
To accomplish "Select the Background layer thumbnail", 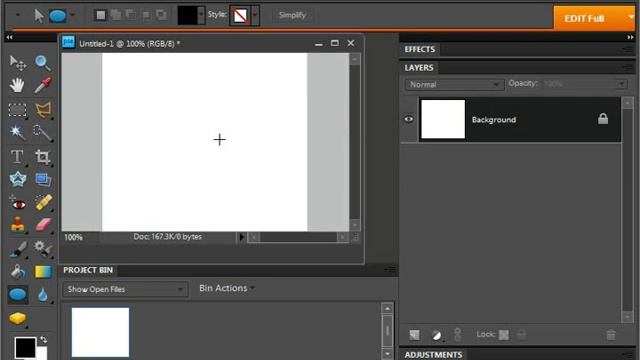I will tap(443, 119).
